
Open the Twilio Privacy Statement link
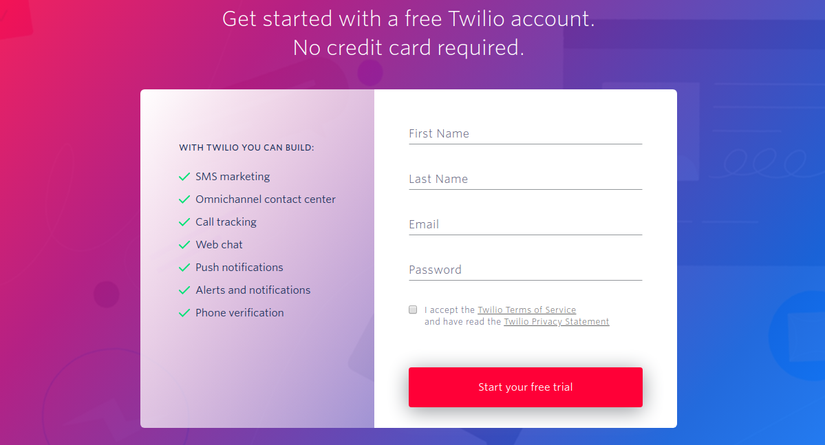coord(556,322)
